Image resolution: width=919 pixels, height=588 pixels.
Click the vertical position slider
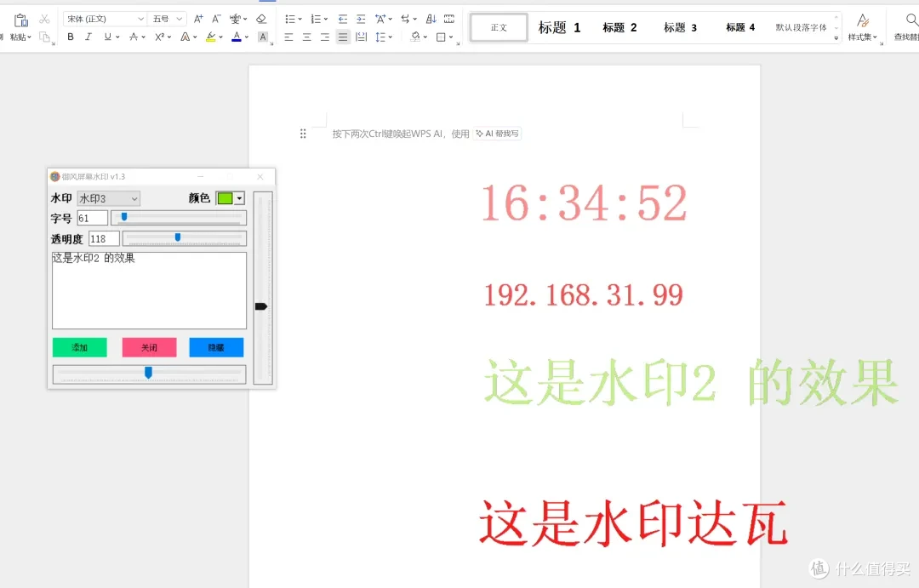pos(263,288)
